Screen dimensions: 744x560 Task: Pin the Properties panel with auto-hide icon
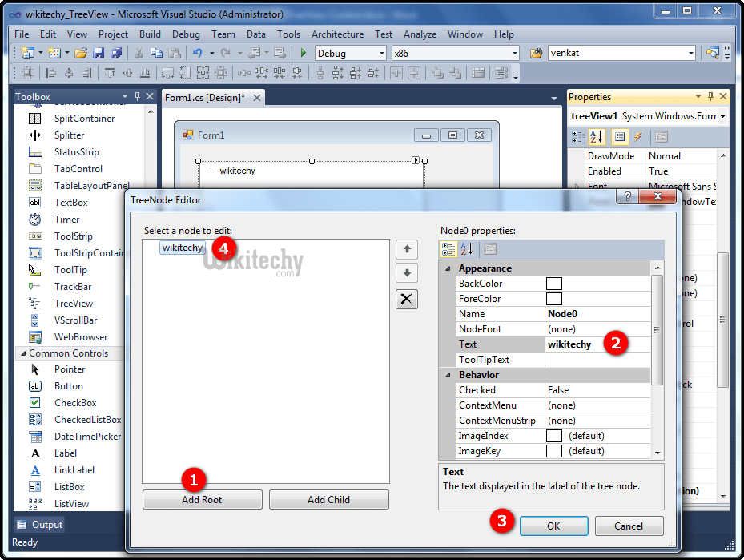(x=710, y=96)
